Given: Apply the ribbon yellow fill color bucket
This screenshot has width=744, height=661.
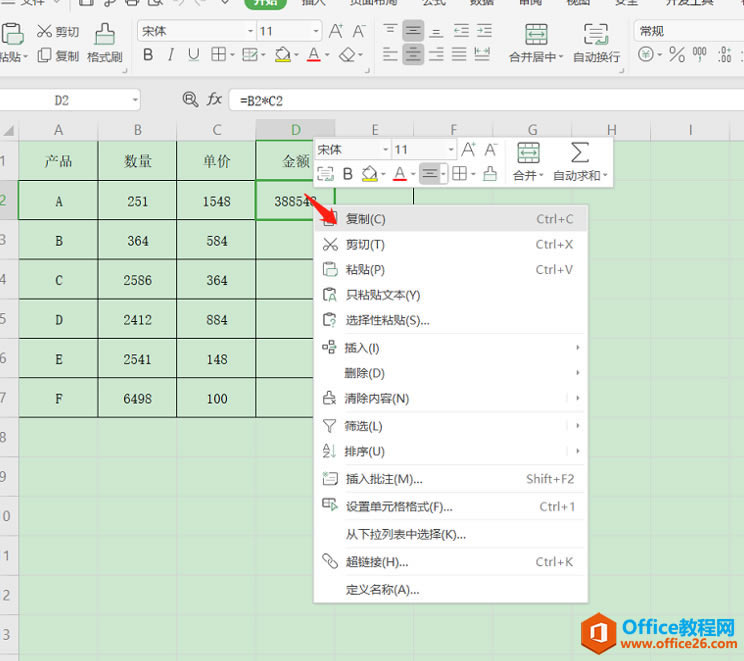Looking at the screenshot, I should tap(283, 55).
